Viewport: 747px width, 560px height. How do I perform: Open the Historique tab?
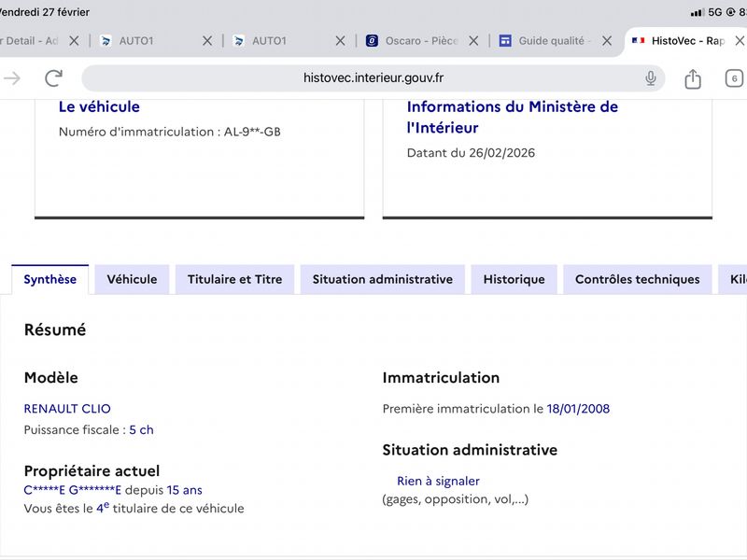click(x=514, y=279)
